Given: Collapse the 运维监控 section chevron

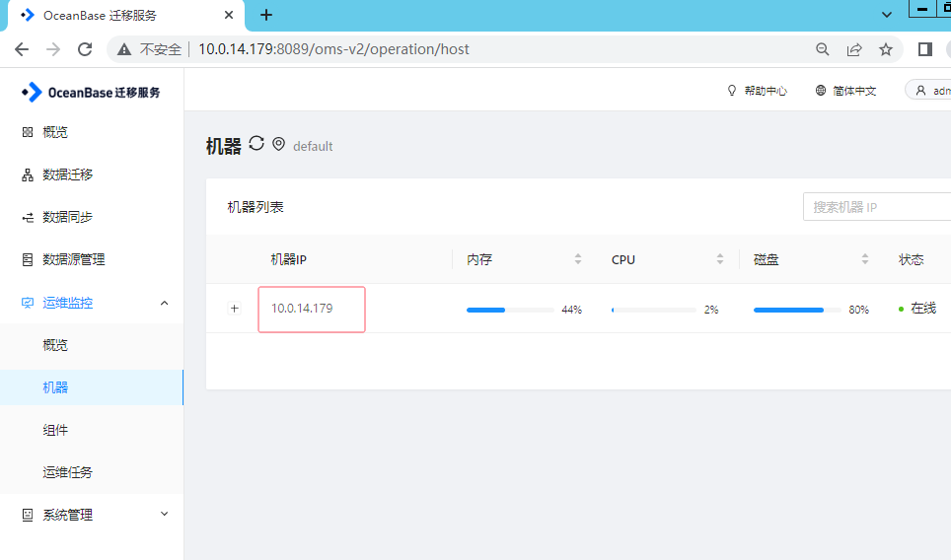Looking at the screenshot, I should point(164,303).
